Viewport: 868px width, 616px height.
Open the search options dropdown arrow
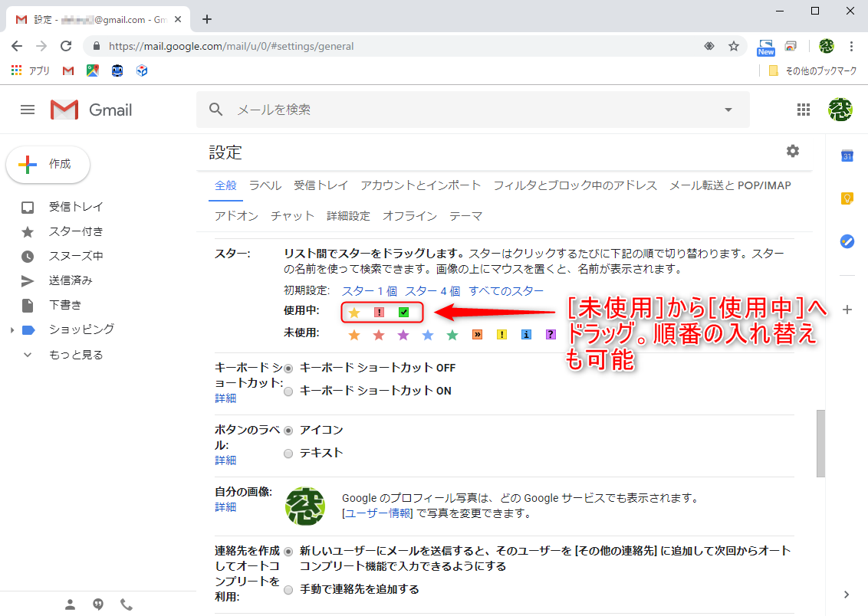click(x=727, y=110)
